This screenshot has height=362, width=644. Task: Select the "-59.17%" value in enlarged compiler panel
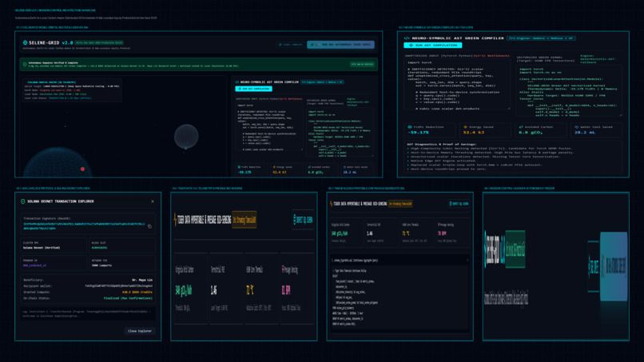[x=418, y=133]
